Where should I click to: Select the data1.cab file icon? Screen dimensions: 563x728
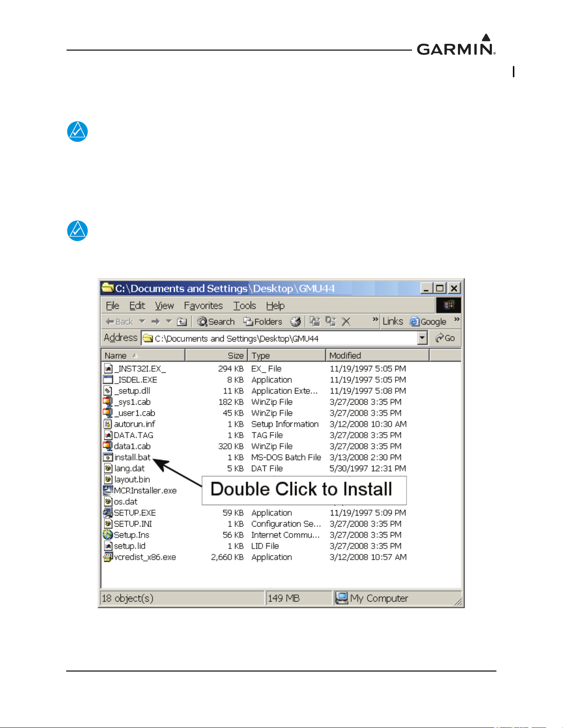pos(108,446)
